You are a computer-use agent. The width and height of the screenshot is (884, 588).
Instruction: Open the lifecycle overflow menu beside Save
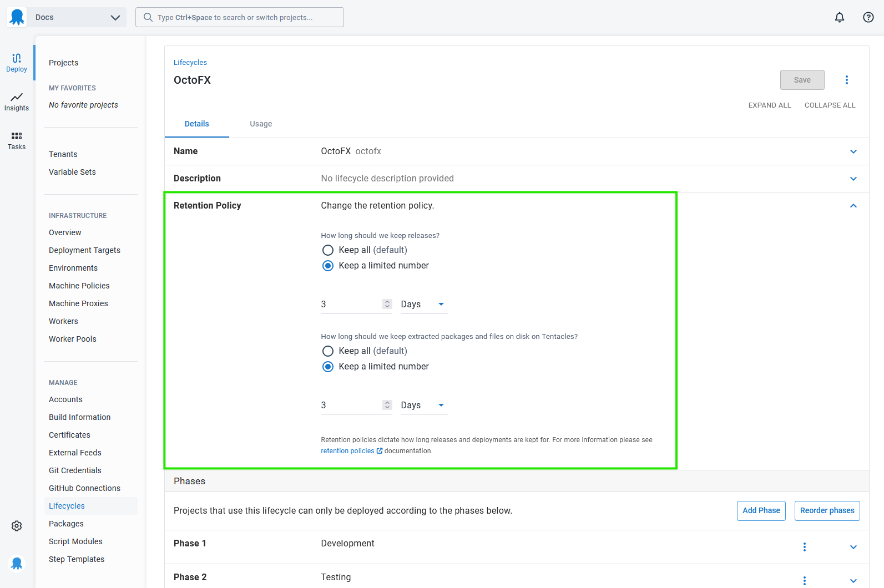click(x=847, y=80)
